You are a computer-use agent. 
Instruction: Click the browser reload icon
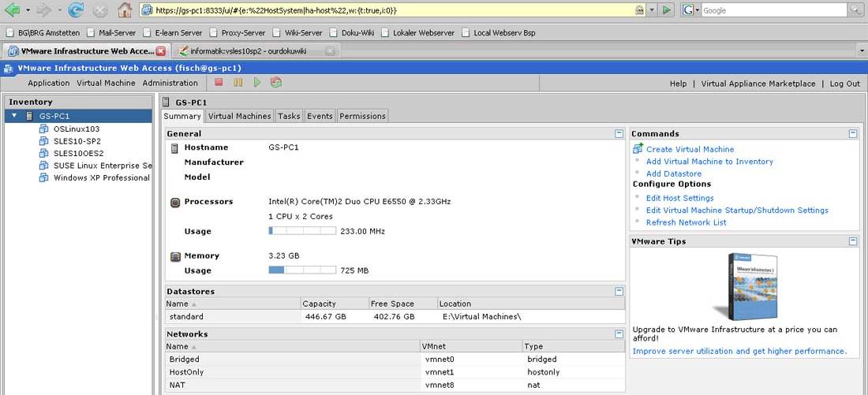point(76,10)
